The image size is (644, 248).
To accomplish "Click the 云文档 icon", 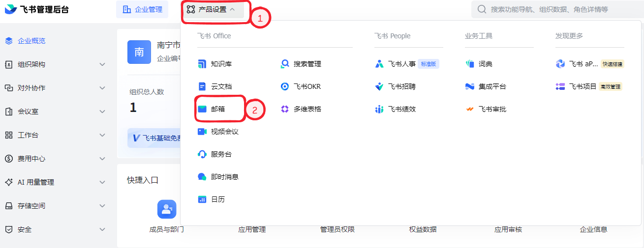I will click(x=202, y=86).
